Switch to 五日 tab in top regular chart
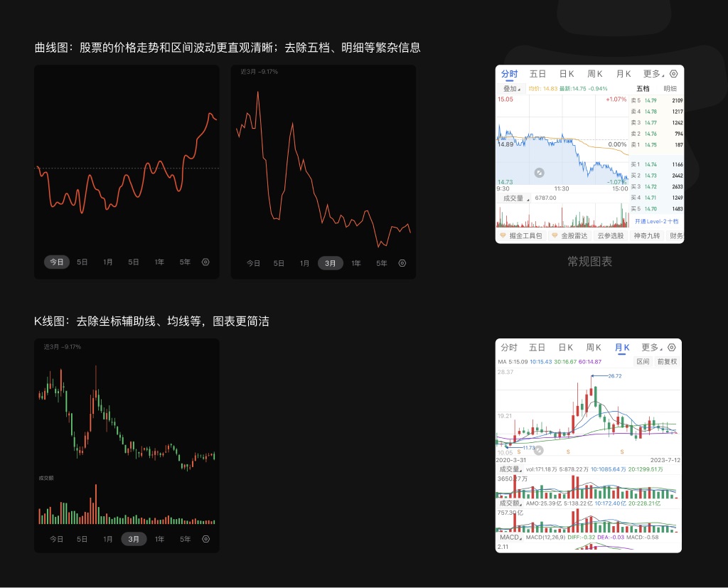 click(537, 74)
